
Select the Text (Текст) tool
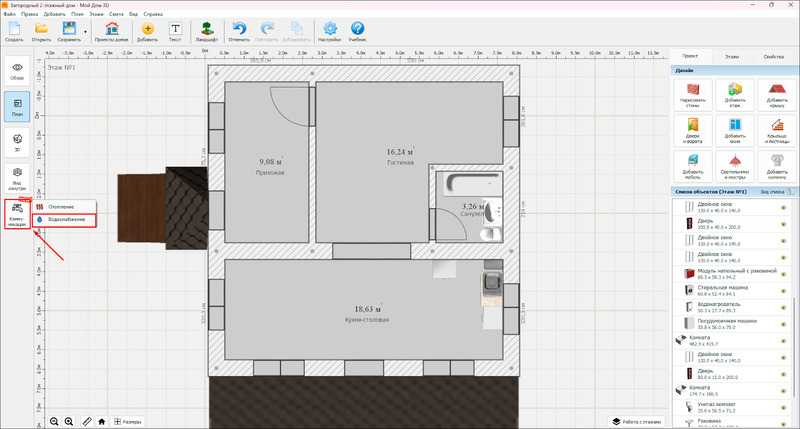point(175,32)
